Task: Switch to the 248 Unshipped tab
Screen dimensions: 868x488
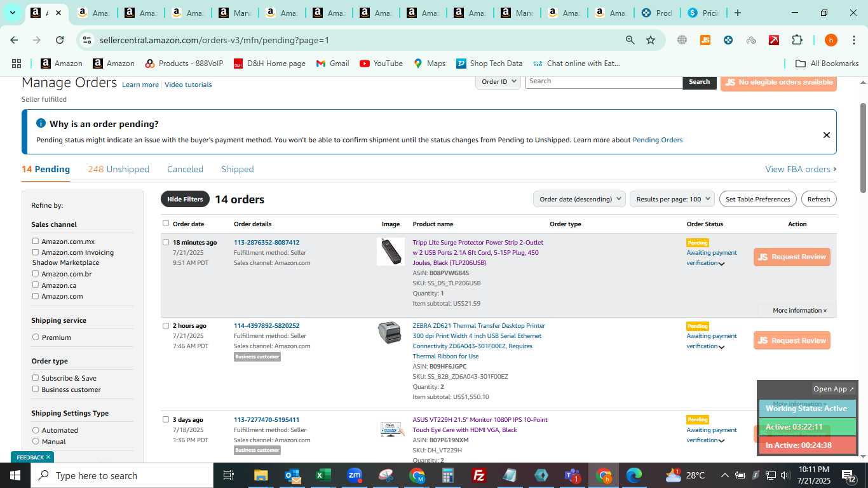Action: tap(119, 169)
